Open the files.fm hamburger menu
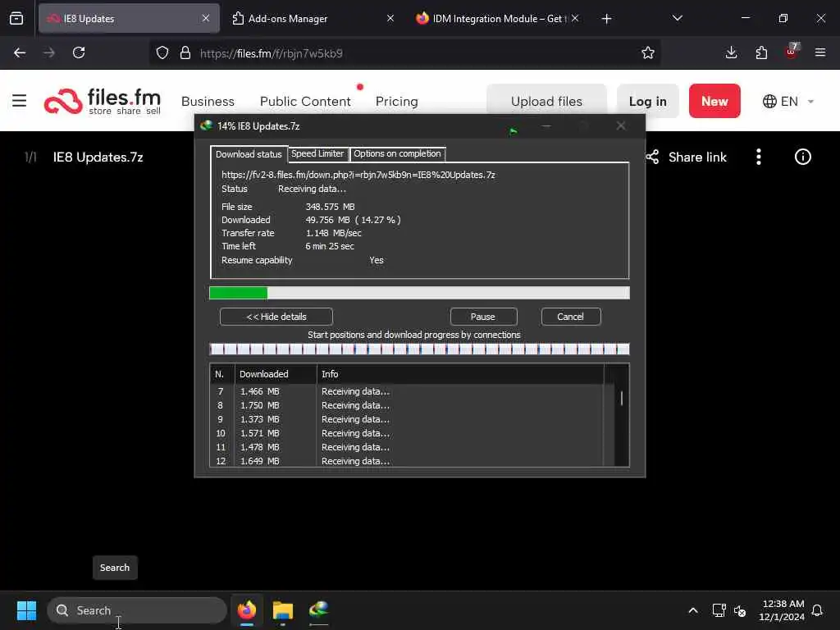 pyautogui.click(x=20, y=100)
